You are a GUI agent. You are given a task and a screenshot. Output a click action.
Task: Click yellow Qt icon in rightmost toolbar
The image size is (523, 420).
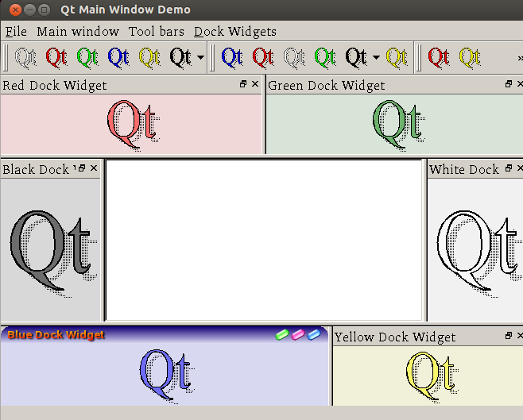coord(470,58)
